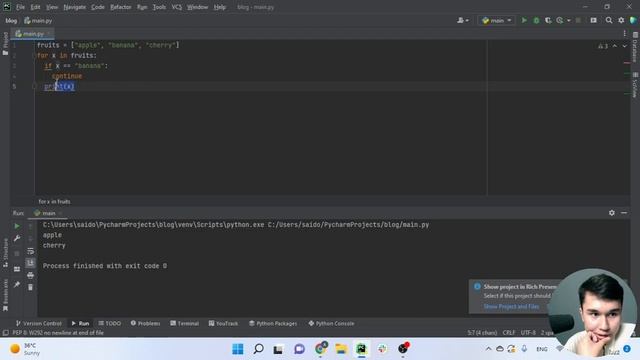Click blog breadcrumb in navigation bar
Viewport: 640px width, 360px height.
pyautogui.click(x=11, y=20)
